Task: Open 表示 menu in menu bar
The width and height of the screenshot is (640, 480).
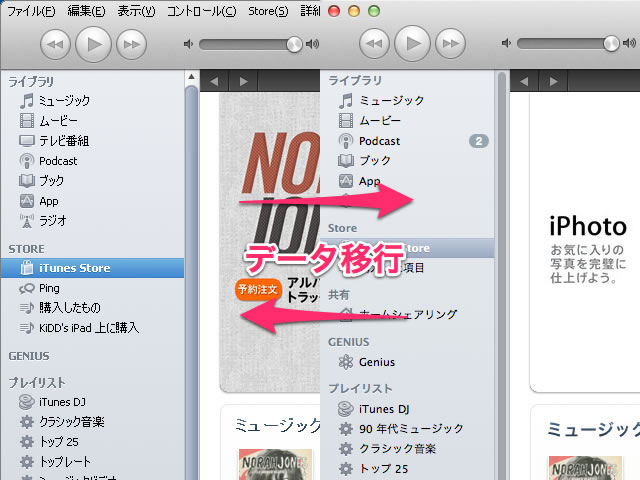Action: (x=136, y=11)
